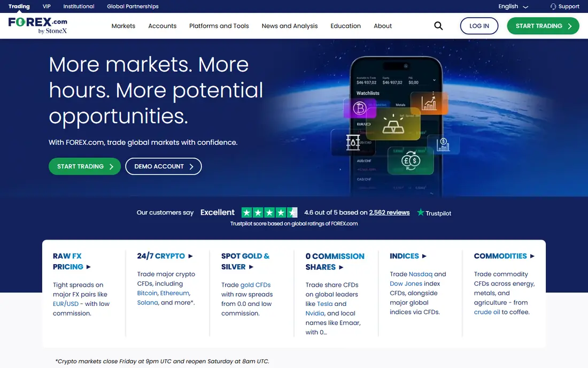The width and height of the screenshot is (588, 368).
Task: Click the Trustpilot green star rating
Action: [x=269, y=213]
